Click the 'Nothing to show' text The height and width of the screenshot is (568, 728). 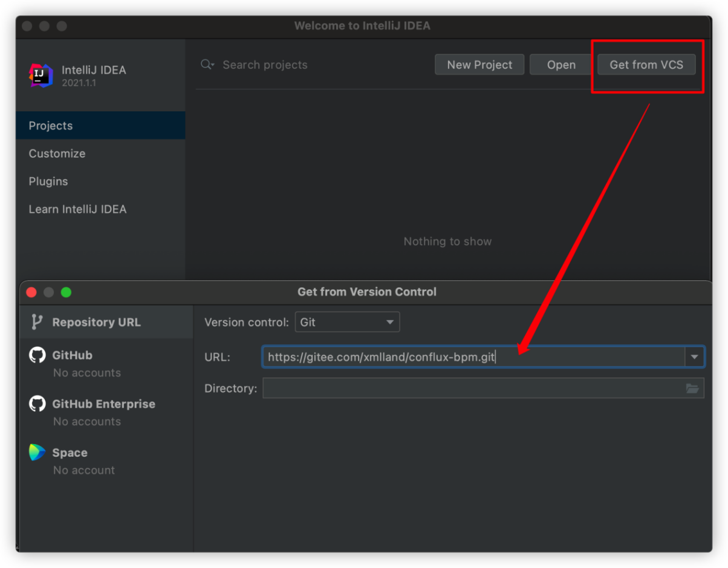pos(447,241)
